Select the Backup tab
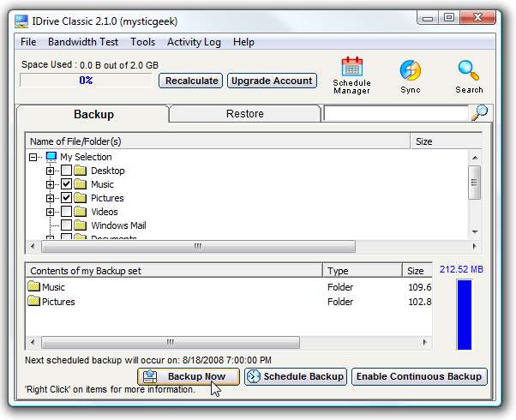 (x=93, y=114)
